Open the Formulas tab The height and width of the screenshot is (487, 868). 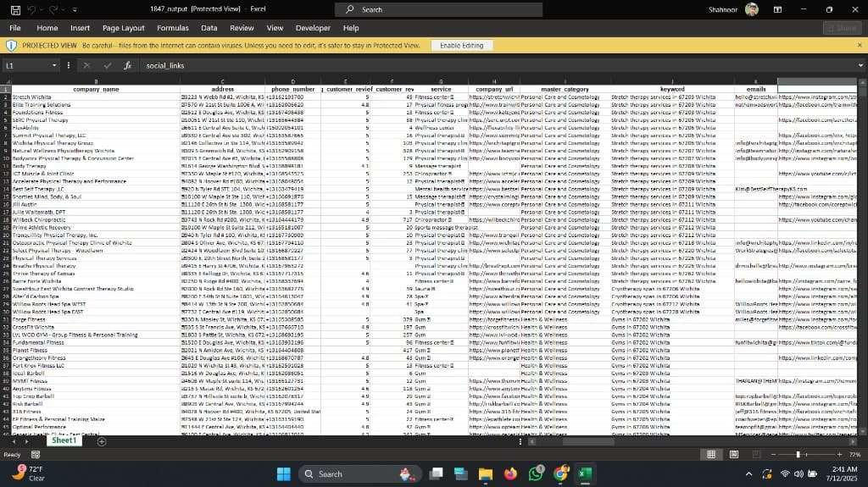173,28
